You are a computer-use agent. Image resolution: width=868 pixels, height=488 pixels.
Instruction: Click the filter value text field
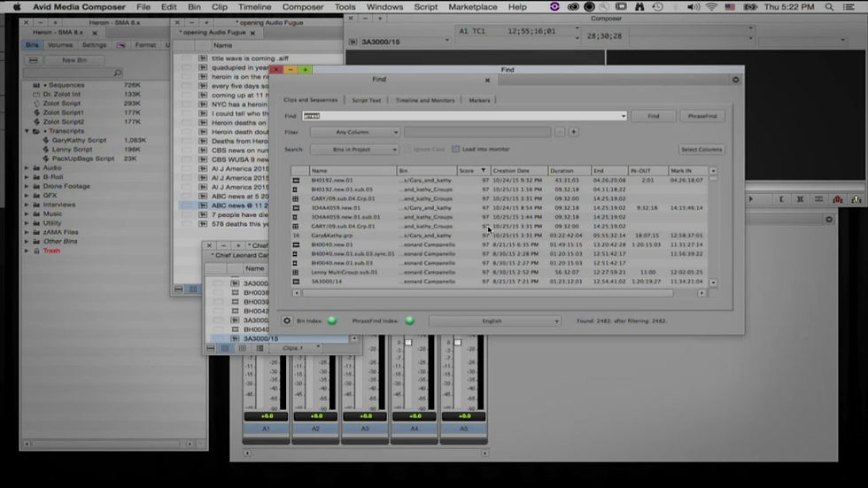coord(477,132)
